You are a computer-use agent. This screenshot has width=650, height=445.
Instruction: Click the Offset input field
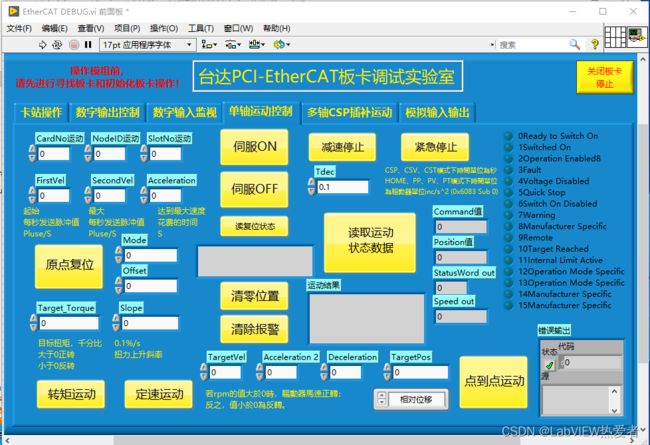150,285
